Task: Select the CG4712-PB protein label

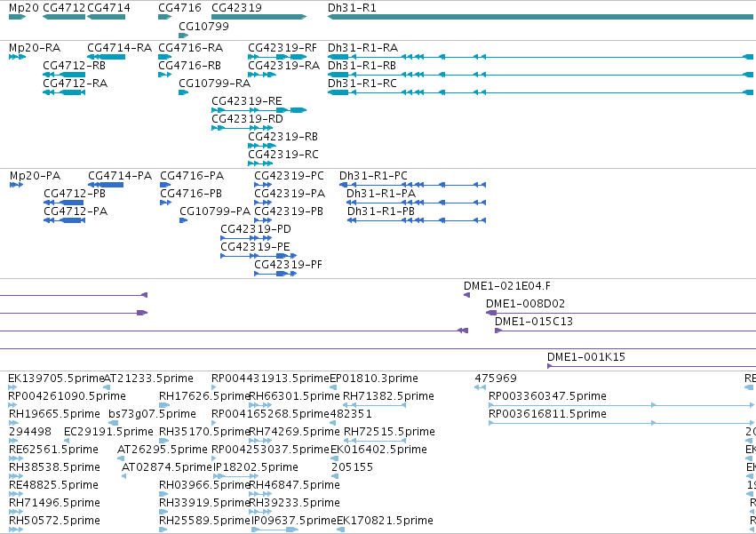Action: click(x=75, y=194)
